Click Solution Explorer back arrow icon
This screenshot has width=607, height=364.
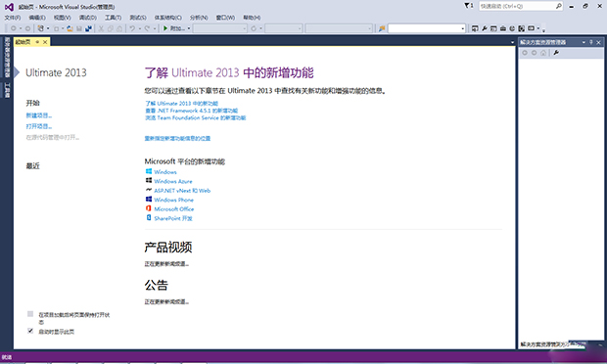click(x=525, y=53)
